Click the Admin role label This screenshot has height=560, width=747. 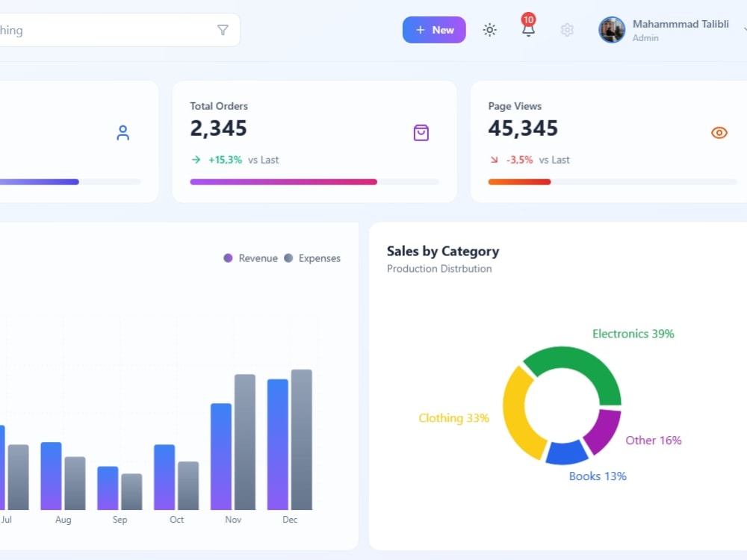[x=645, y=38]
